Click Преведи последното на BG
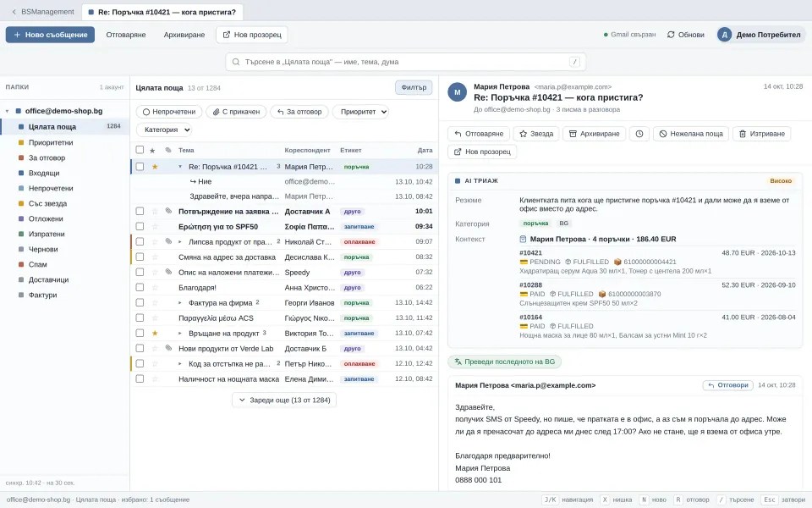 tap(504, 362)
